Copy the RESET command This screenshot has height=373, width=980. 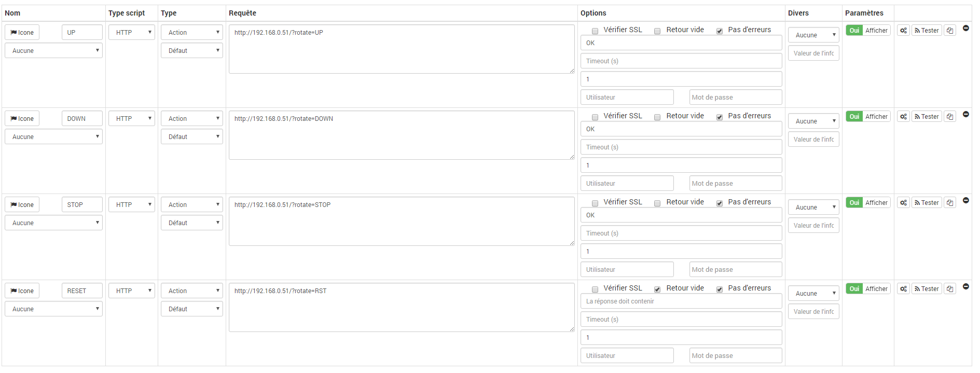[950, 289]
